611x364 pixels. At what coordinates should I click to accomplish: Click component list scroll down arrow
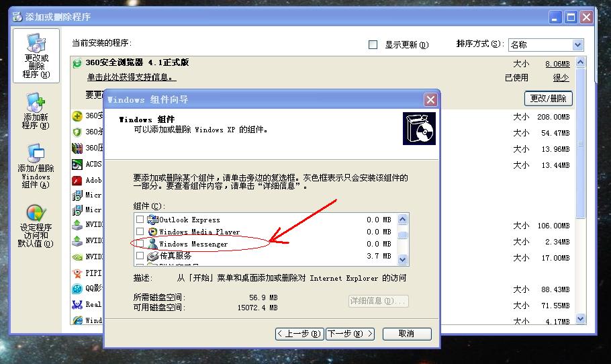[403, 259]
